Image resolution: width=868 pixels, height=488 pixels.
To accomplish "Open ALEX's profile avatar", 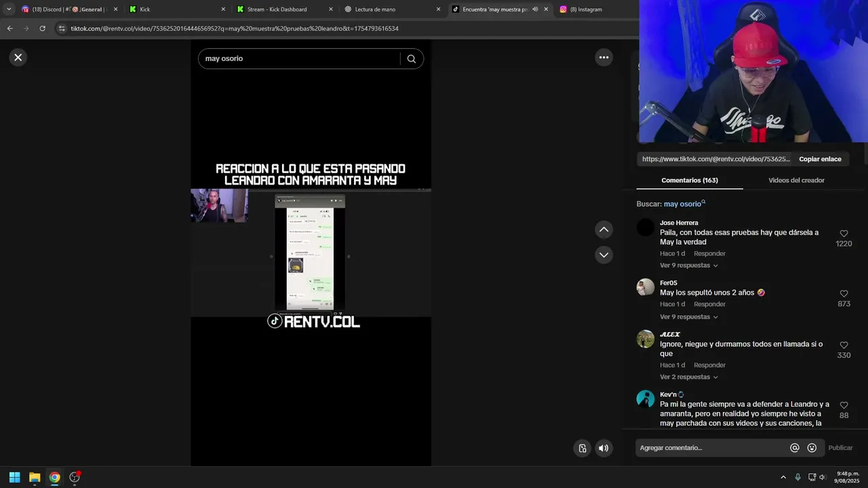I will coord(646,339).
